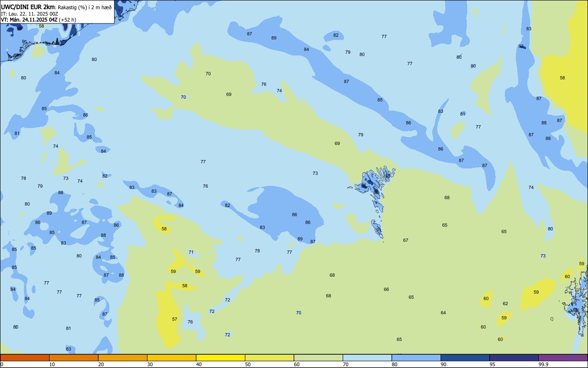Select the bright yellow 40–50 legend band

pos(220,357)
